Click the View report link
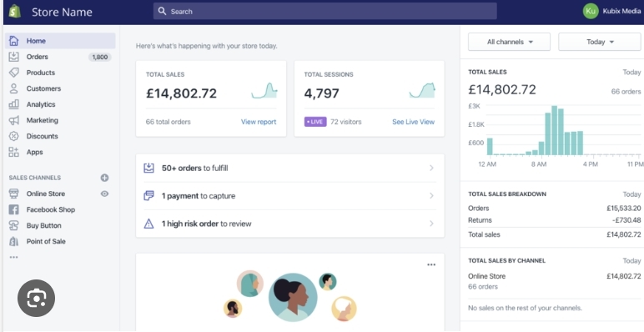This screenshot has width=644, height=332. pyautogui.click(x=259, y=122)
